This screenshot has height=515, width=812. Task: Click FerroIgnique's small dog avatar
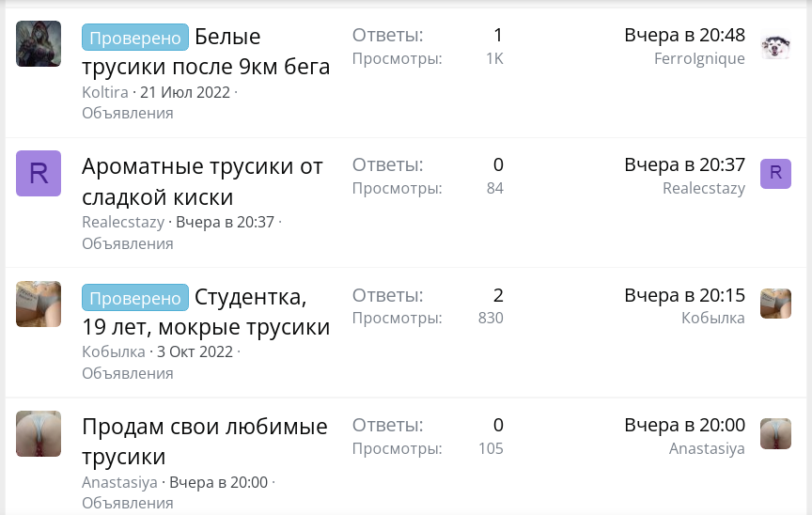click(x=775, y=47)
